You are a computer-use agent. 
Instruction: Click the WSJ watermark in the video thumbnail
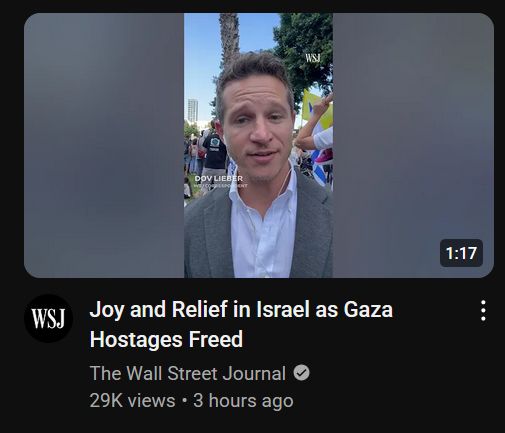[313, 58]
